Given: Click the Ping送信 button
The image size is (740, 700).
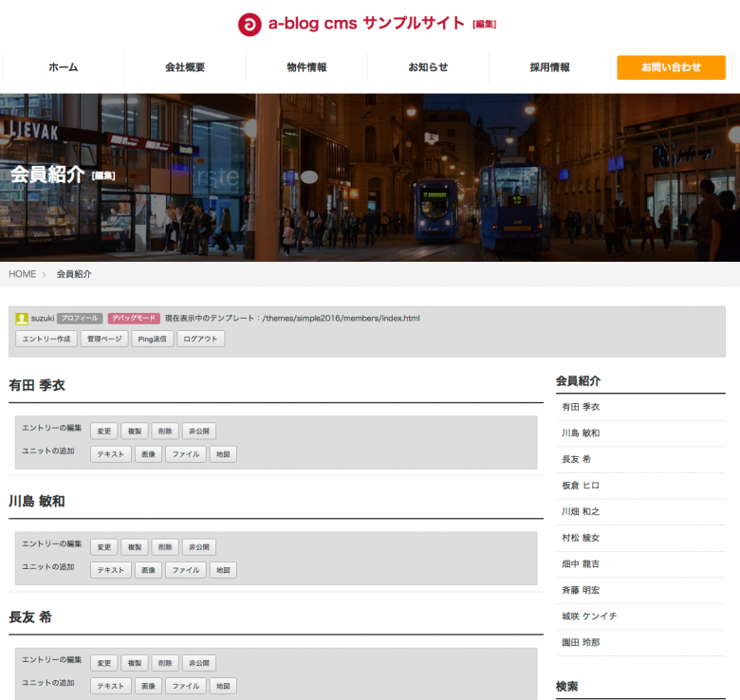Looking at the screenshot, I should (x=152, y=339).
